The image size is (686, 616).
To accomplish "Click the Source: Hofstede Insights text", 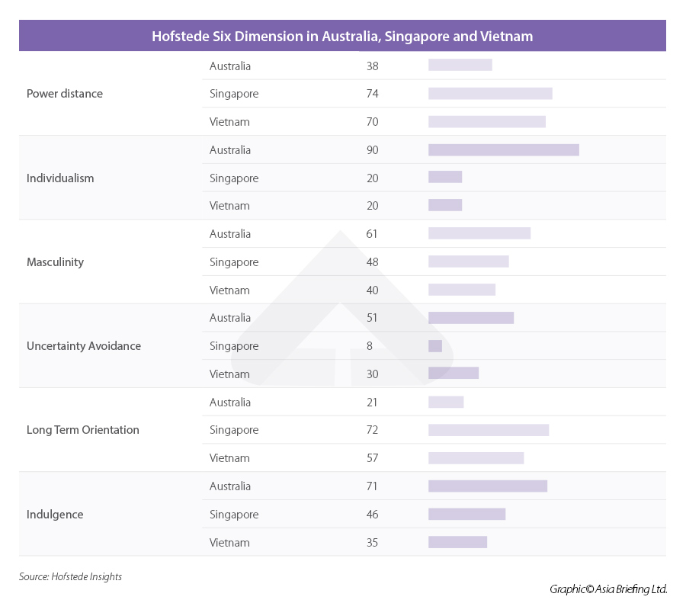I will click(x=70, y=577).
